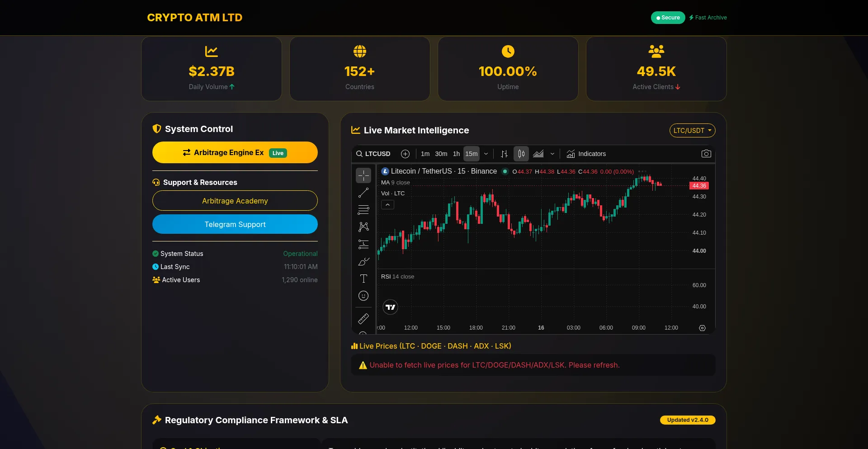Open the Arbitrage Academy
868x449 pixels.
click(235, 201)
